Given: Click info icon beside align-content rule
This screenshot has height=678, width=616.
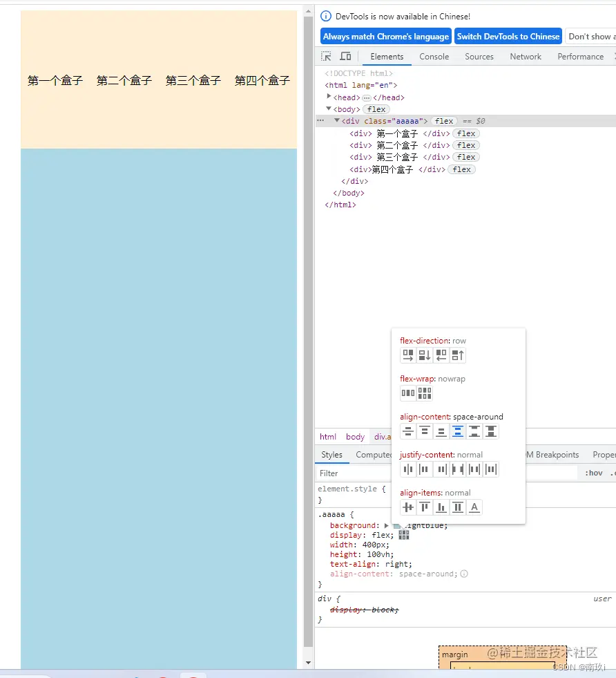Looking at the screenshot, I should tap(464, 574).
